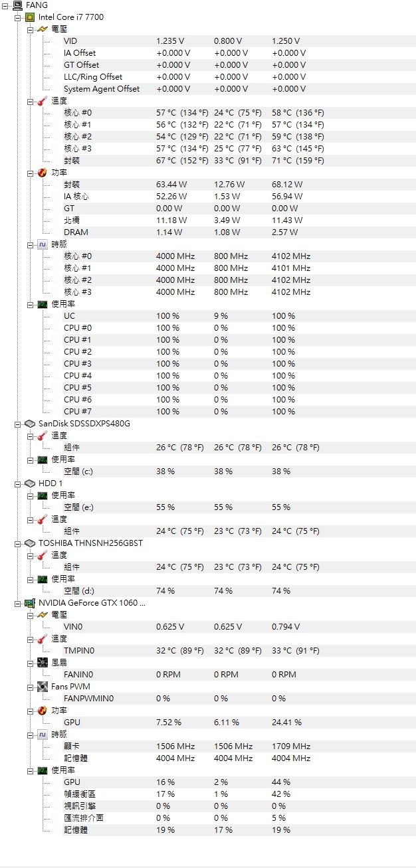Collapse the CPU 使用率 utilization section
Screen dimensions: 416x868
click(x=30, y=304)
